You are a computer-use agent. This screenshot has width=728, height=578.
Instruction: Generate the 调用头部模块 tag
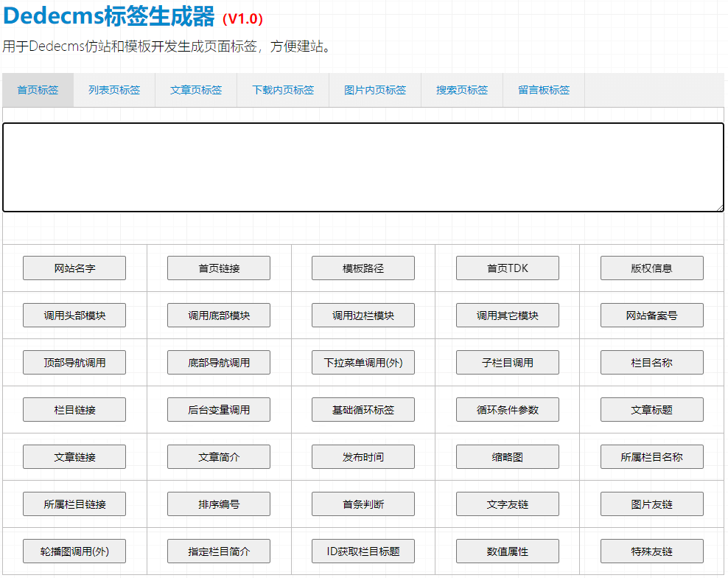pyautogui.click(x=74, y=316)
